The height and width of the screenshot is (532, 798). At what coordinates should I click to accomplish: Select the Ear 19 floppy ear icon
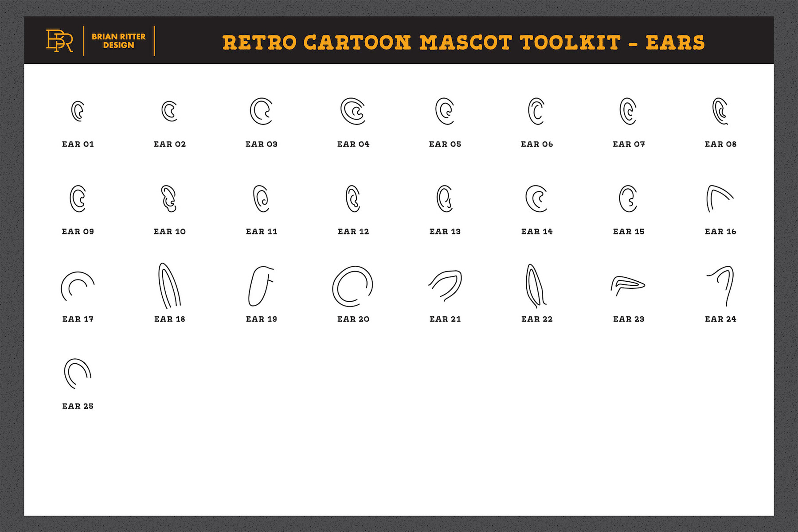(261, 286)
